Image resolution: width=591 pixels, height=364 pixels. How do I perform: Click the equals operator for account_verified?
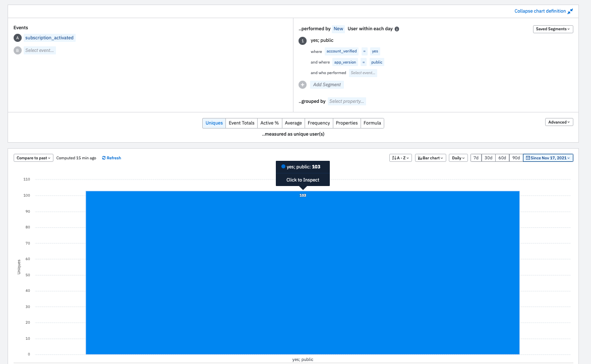tap(364, 51)
